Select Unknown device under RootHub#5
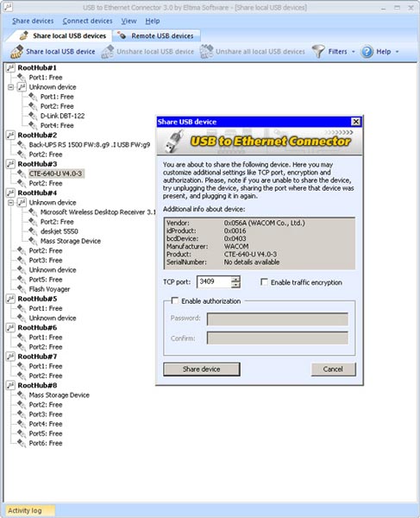The image size is (420, 518). pyautogui.click(x=53, y=318)
